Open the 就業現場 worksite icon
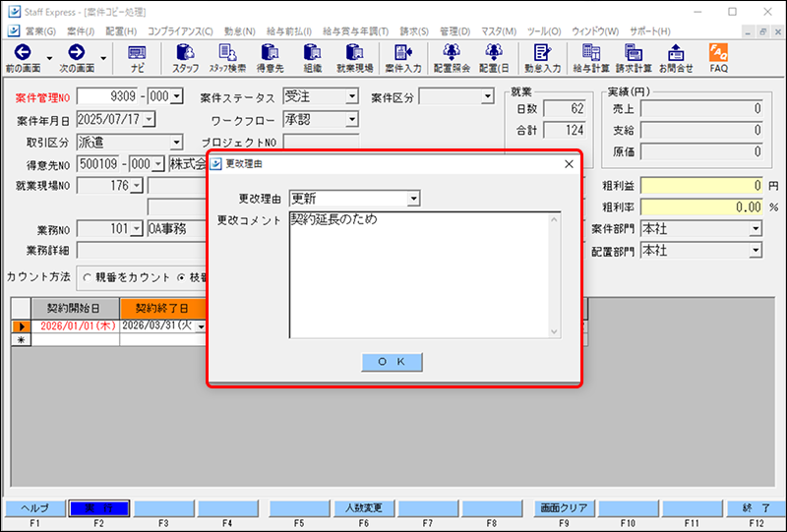 (x=354, y=52)
